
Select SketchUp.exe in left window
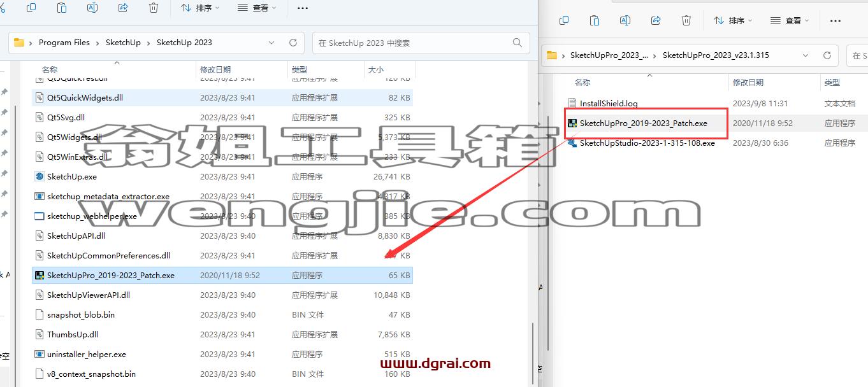pyautogui.click(x=222, y=177)
